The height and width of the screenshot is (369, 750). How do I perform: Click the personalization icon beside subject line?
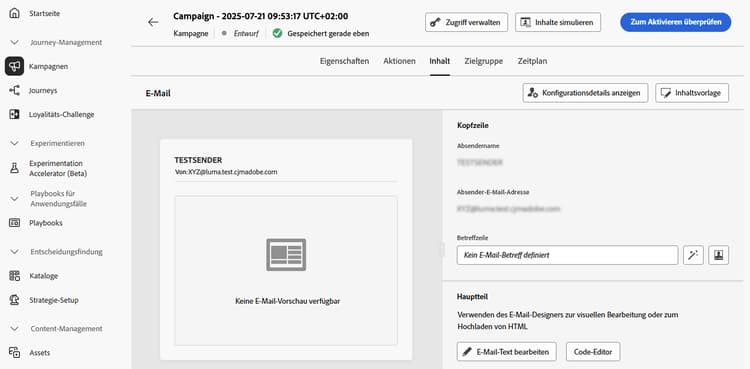click(x=718, y=255)
